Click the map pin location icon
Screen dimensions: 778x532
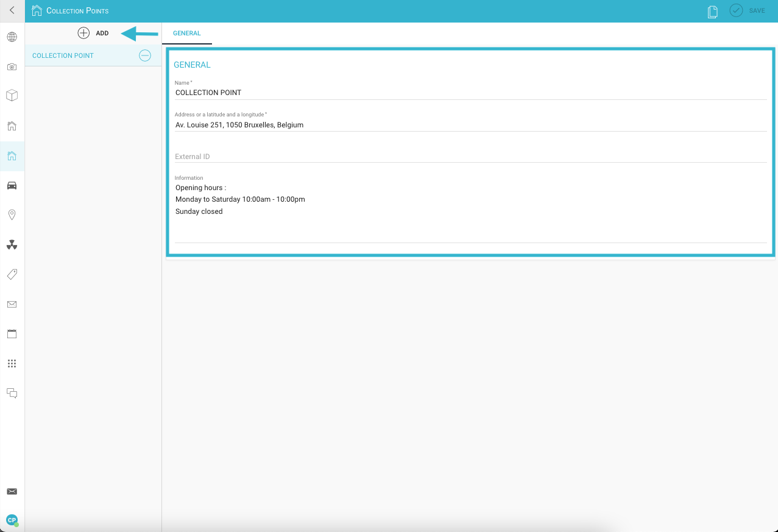tap(12, 215)
